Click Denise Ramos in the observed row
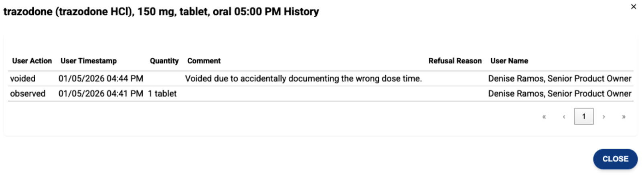 pos(559,94)
